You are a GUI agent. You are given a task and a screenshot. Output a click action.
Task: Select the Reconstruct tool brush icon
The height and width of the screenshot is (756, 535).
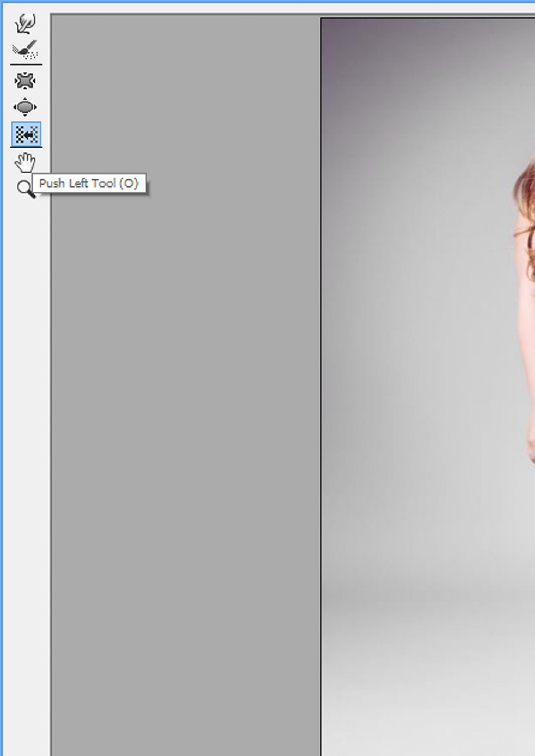click(x=25, y=50)
